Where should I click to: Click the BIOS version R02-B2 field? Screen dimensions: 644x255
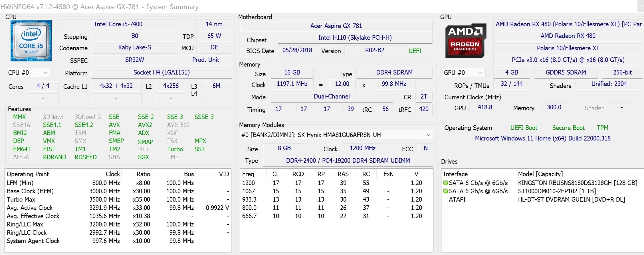click(x=375, y=50)
